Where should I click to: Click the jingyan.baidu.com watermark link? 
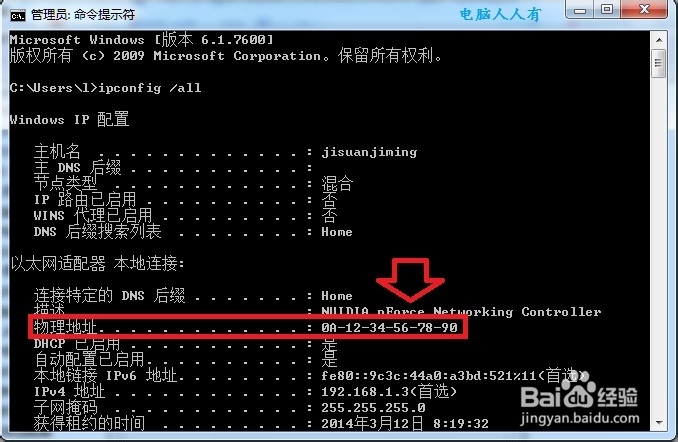tap(580, 419)
